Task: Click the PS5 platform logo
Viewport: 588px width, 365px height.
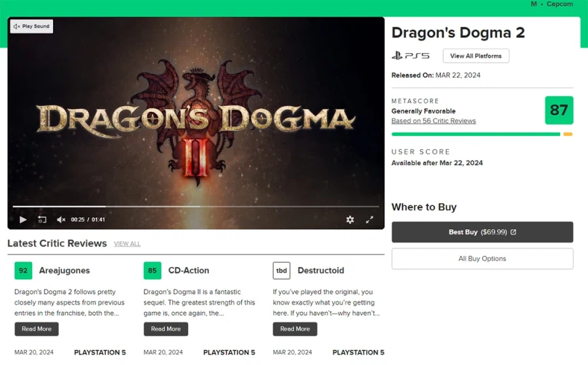Action: coord(410,56)
